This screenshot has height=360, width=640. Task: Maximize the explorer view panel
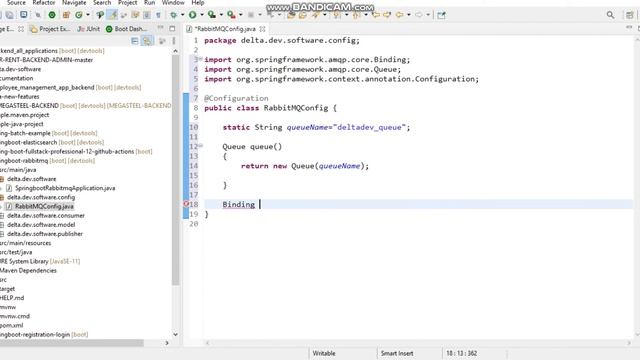(172, 29)
